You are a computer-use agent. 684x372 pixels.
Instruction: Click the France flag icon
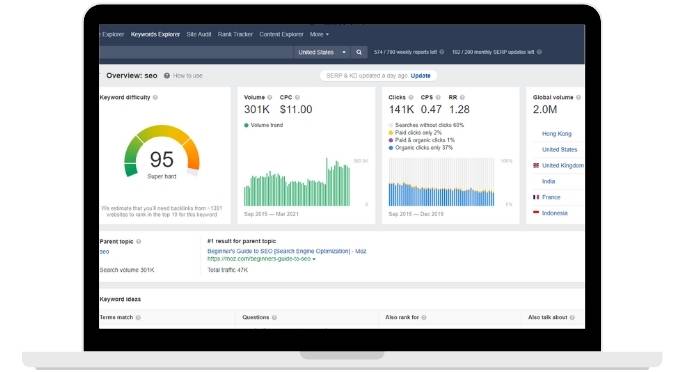tap(536, 198)
